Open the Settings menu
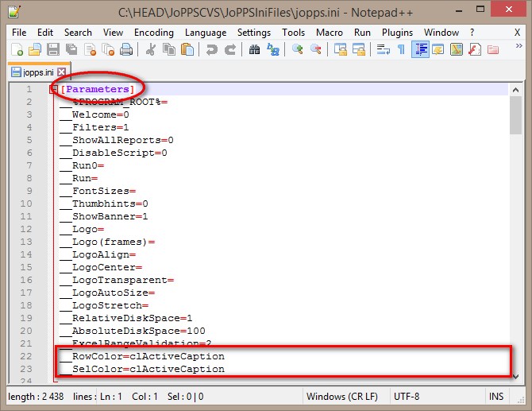Viewport: 532px width, 411px height. point(254,33)
